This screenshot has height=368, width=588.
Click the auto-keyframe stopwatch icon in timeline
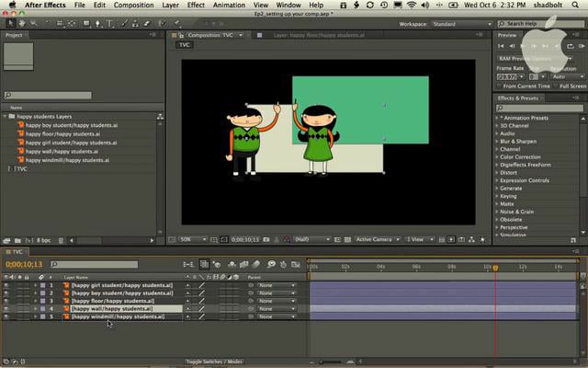pyautogui.click(x=283, y=264)
